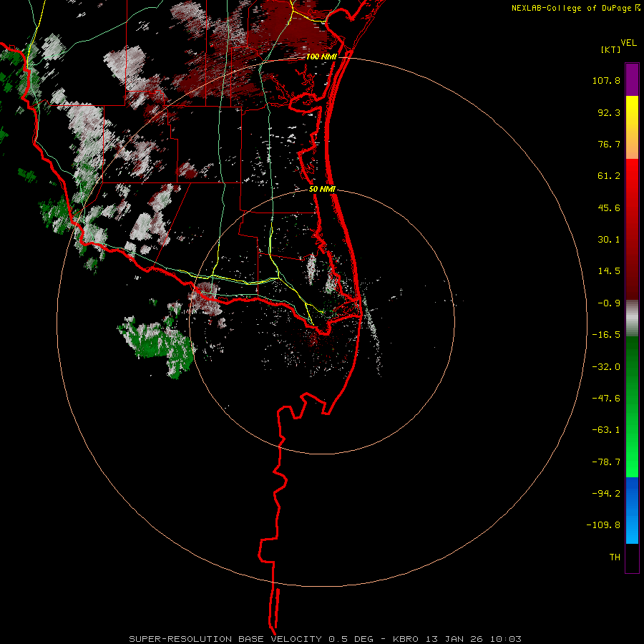Screen dimensions: 644x644
Task: Click the 107.8 legend value
Action: (606, 80)
